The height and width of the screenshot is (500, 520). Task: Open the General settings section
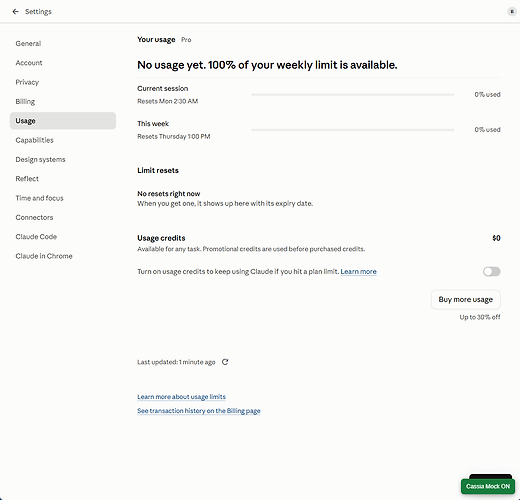(63, 43)
